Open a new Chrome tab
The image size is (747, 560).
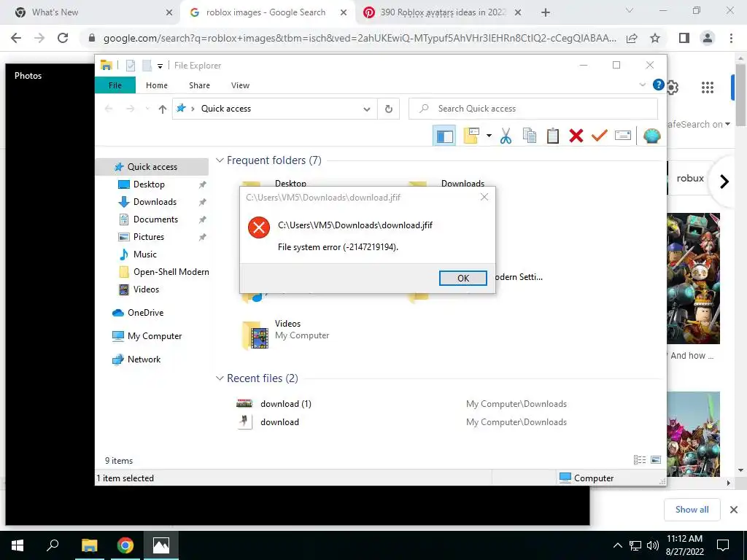point(546,13)
